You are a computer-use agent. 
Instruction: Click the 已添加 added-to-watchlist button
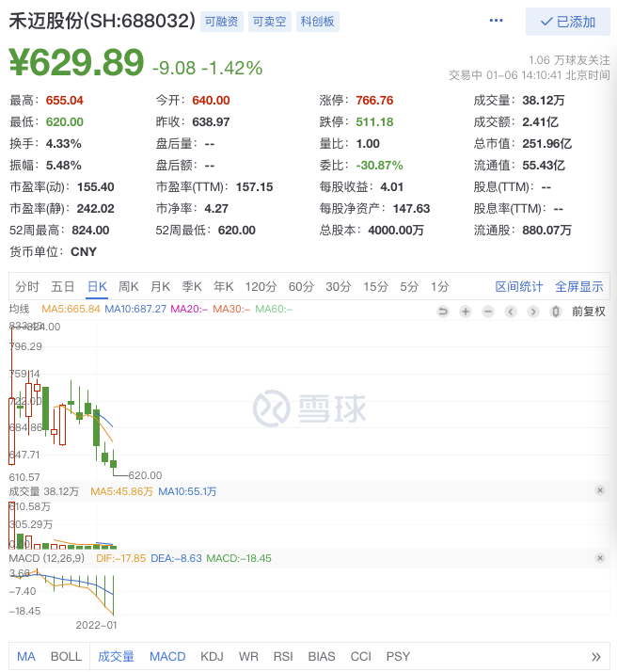[568, 22]
